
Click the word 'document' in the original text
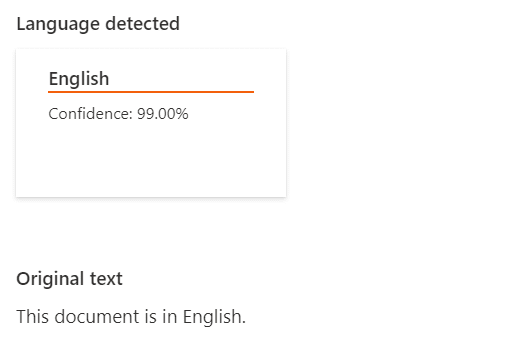(97, 316)
